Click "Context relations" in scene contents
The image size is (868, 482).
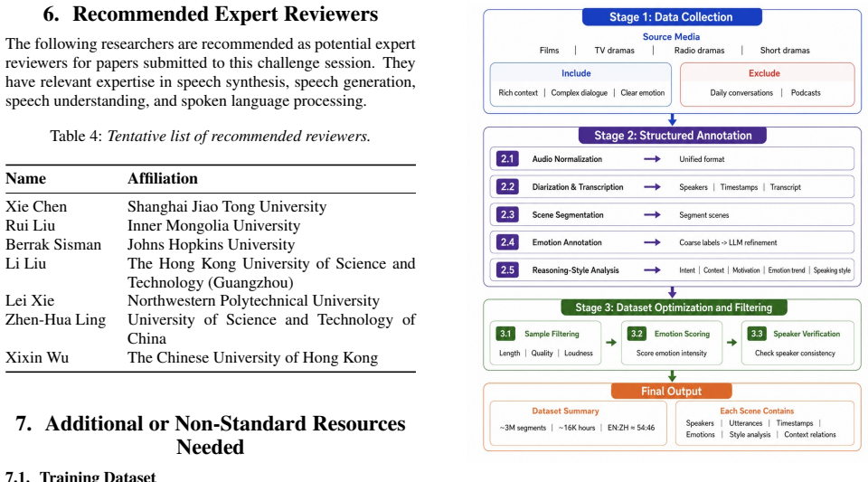[x=810, y=434]
